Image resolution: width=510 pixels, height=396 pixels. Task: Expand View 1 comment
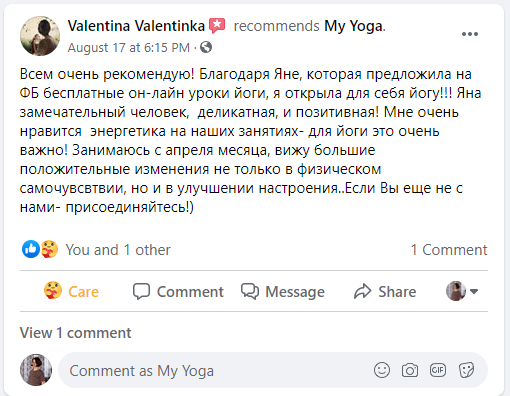coord(75,333)
